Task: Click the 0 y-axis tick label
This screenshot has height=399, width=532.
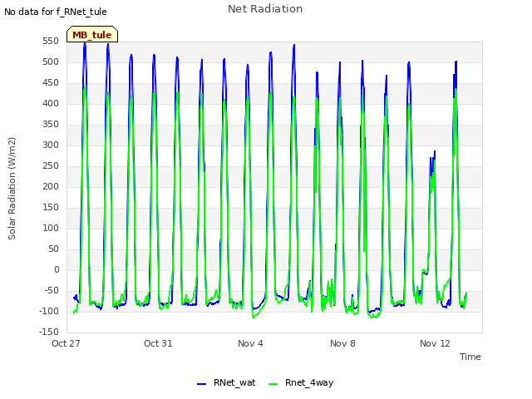Action: click(57, 269)
